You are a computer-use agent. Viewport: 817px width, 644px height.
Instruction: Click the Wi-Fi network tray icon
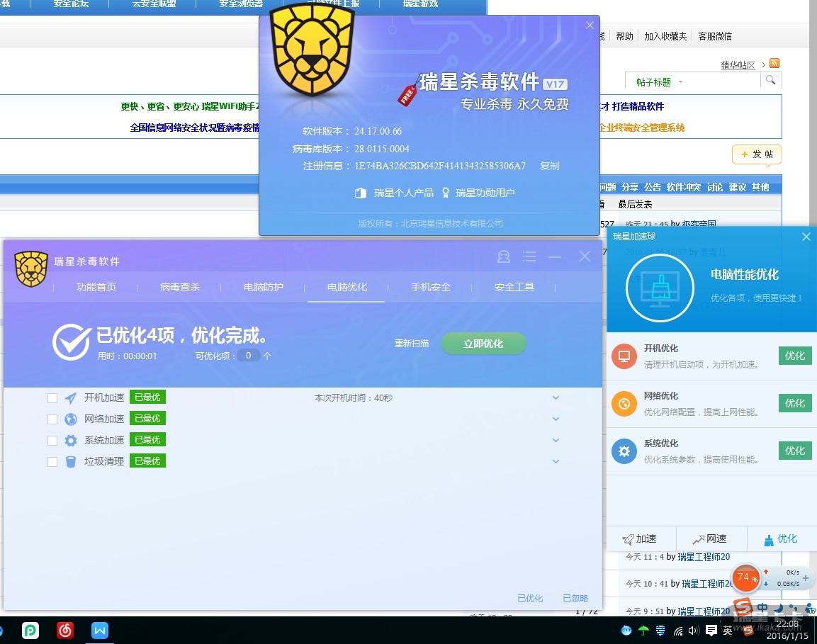coord(678,631)
